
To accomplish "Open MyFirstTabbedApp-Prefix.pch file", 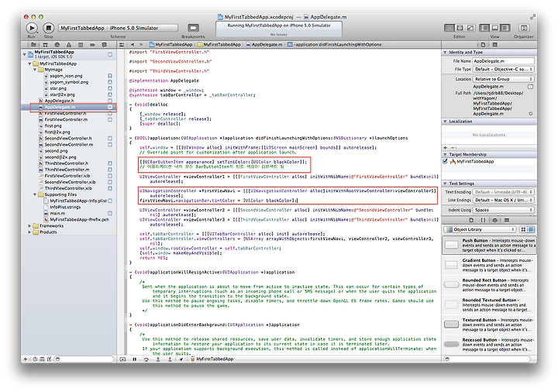I will click(x=79, y=219).
